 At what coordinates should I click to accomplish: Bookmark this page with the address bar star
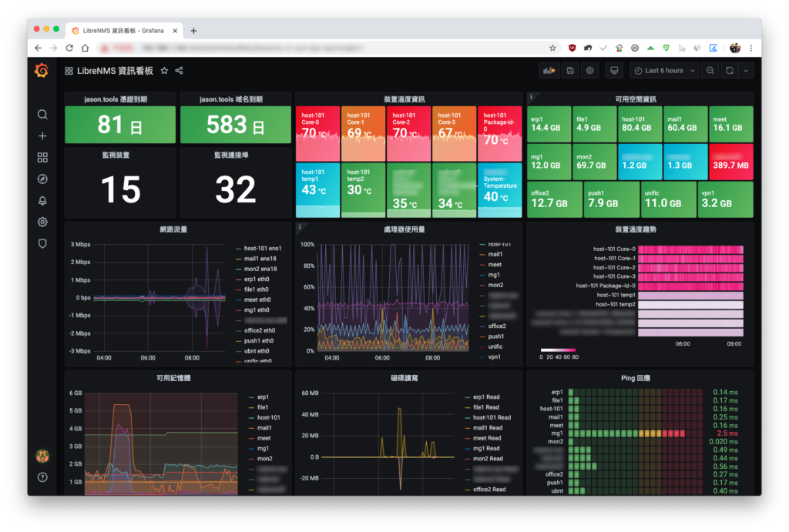(x=552, y=49)
